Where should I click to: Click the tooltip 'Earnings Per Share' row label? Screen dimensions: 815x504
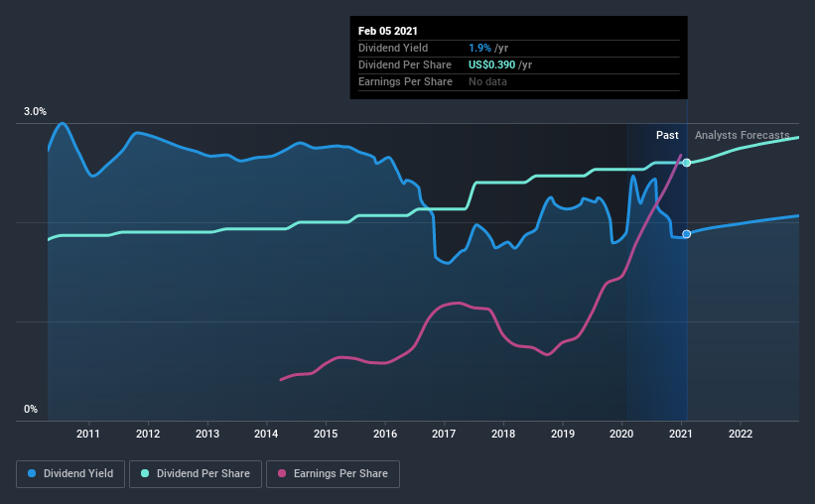[x=405, y=81]
